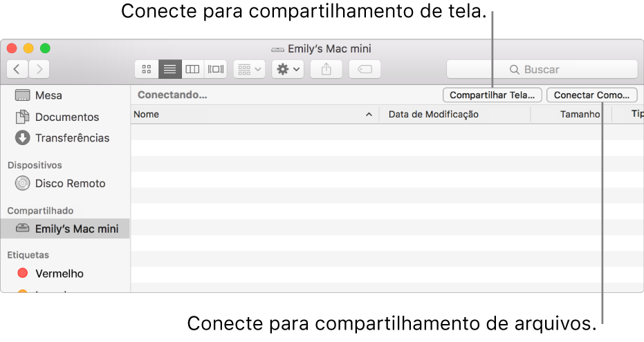
Task: Click the Edit Tags toolbar button
Action: coord(365,69)
